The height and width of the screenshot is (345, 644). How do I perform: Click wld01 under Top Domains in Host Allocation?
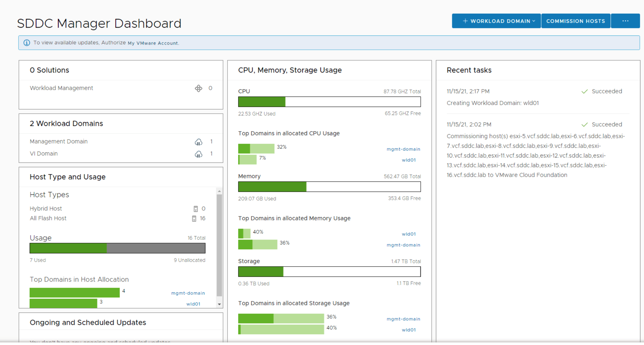pyautogui.click(x=193, y=304)
